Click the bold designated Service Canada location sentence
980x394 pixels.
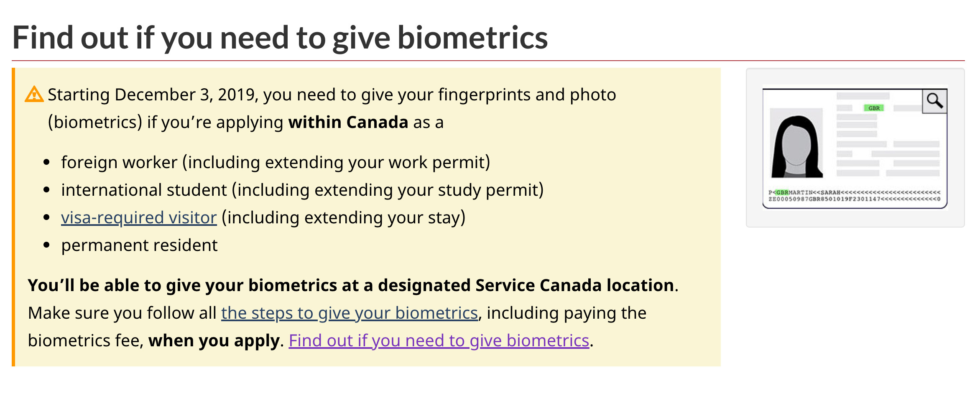click(x=352, y=285)
